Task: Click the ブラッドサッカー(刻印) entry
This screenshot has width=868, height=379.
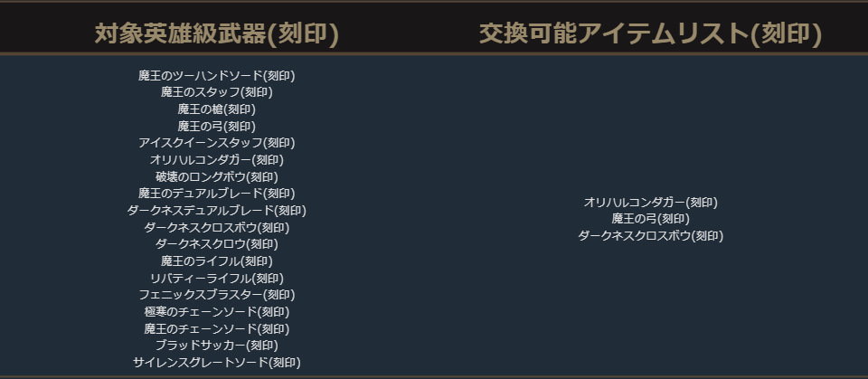Action: coord(217,345)
